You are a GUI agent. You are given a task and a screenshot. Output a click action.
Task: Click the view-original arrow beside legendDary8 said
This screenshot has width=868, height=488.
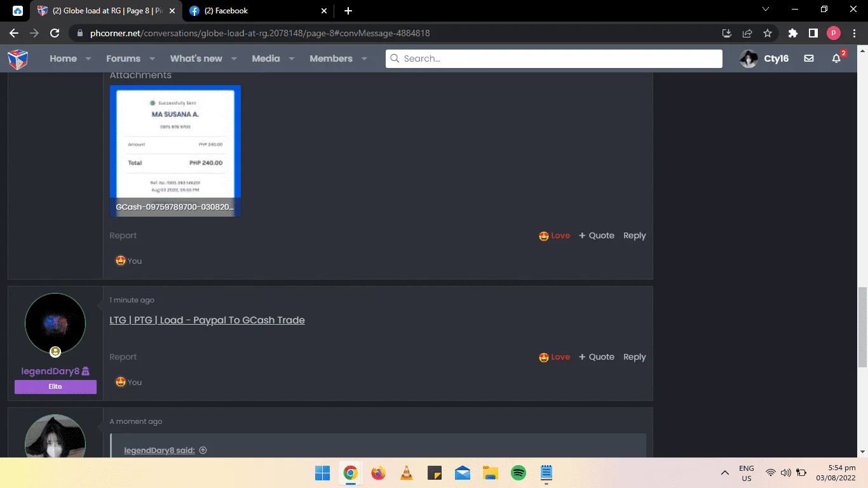click(203, 451)
